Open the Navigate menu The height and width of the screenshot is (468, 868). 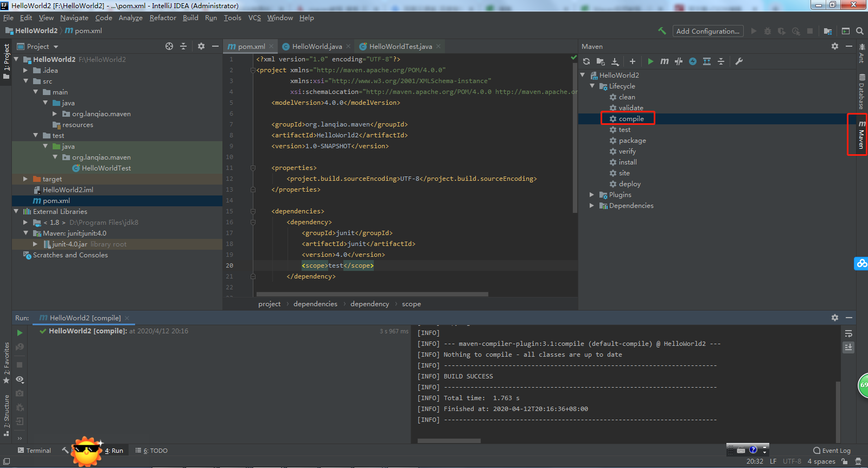point(74,18)
